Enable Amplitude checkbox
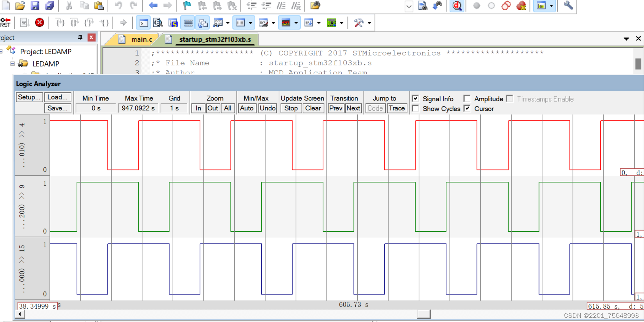Viewport: 644px width, 322px height. [467, 99]
